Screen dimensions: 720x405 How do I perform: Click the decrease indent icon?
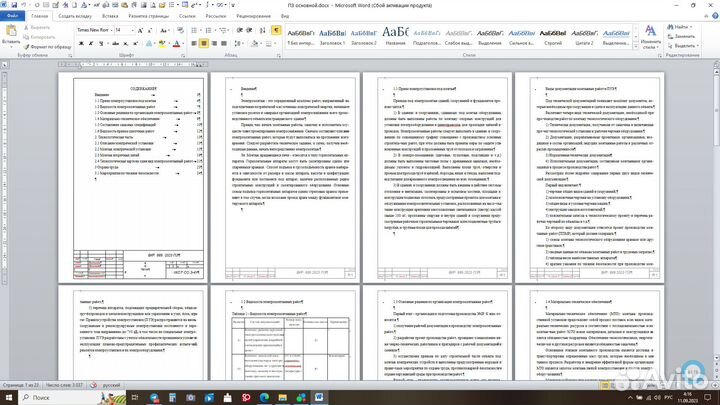[239, 30]
